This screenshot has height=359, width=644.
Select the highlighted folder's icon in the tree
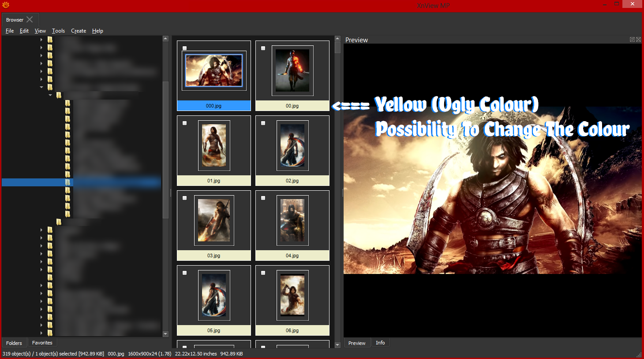[x=67, y=182]
